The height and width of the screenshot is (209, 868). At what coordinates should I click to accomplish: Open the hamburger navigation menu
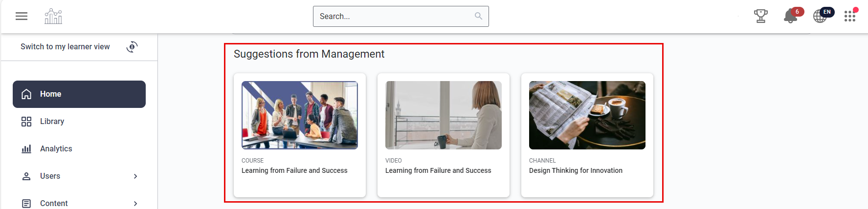click(22, 16)
